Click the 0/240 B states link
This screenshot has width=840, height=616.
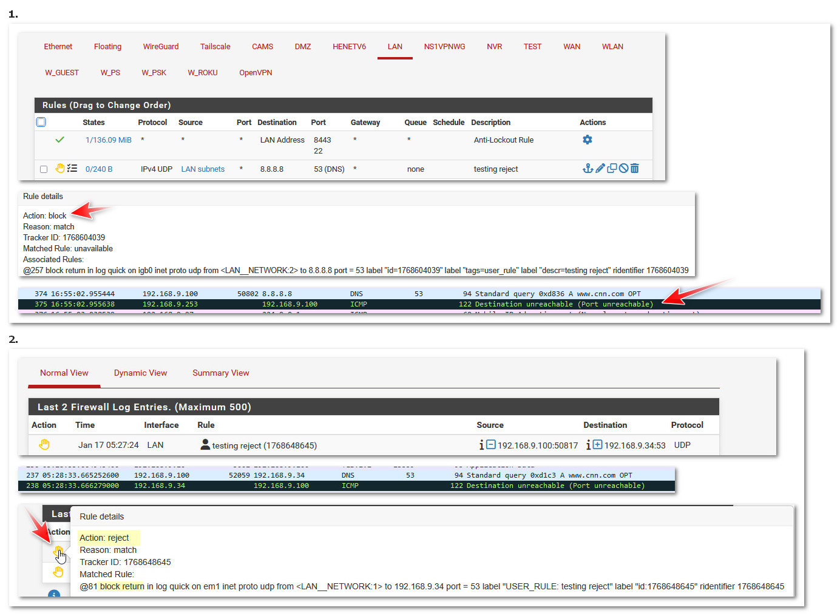[98, 169]
